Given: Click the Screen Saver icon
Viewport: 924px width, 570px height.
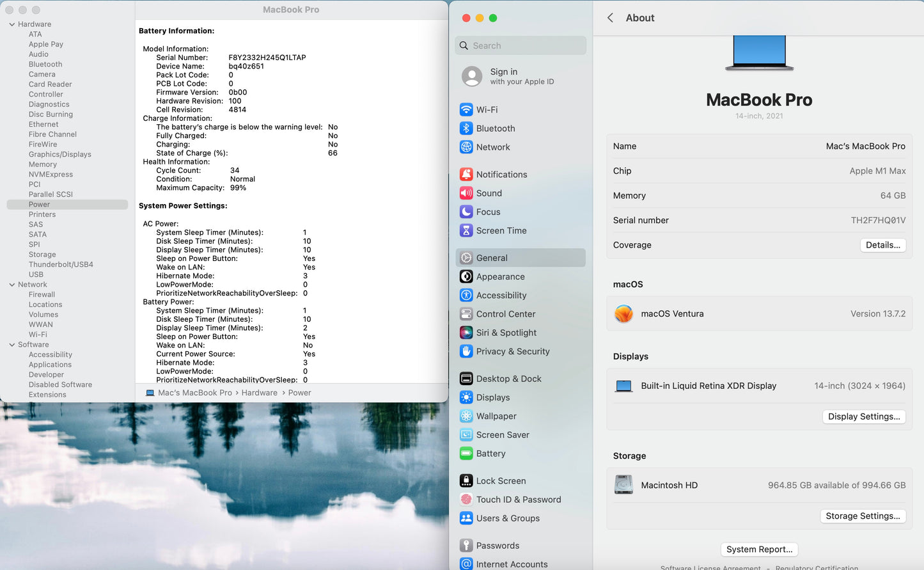Looking at the screenshot, I should pyautogui.click(x=466, y=434).
